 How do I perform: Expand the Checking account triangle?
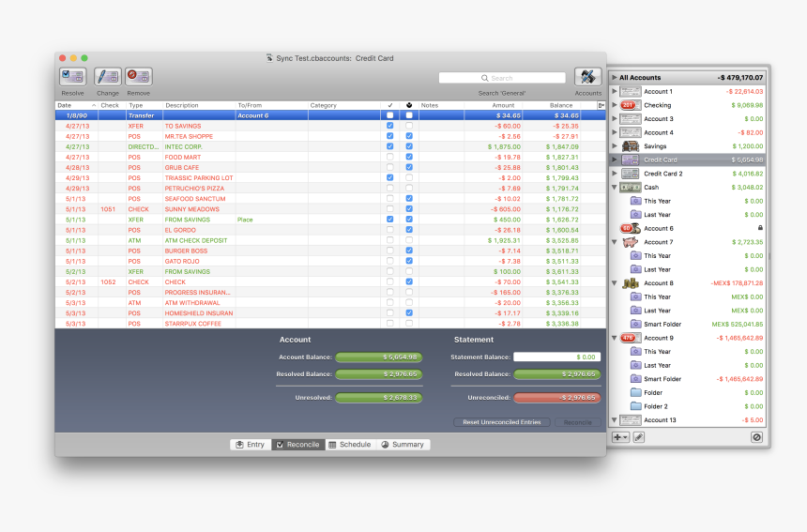pyautogui.click(x=614, y=105)
